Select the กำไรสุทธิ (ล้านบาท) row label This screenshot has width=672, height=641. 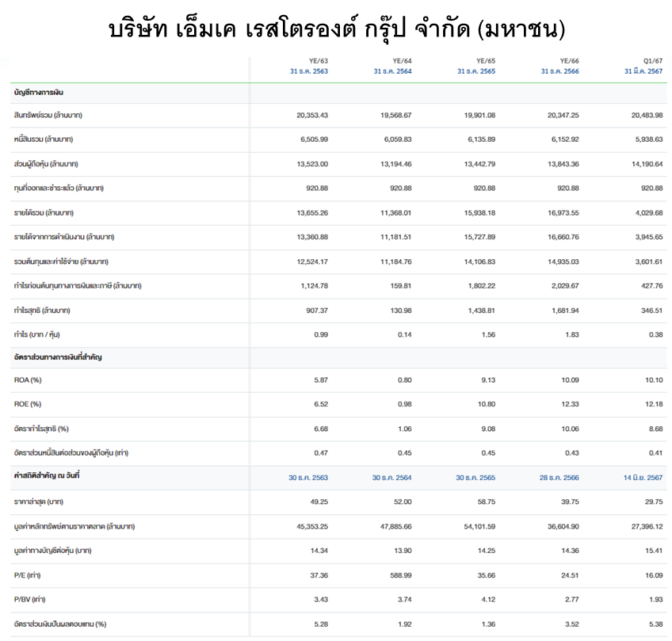click(42, 311)
